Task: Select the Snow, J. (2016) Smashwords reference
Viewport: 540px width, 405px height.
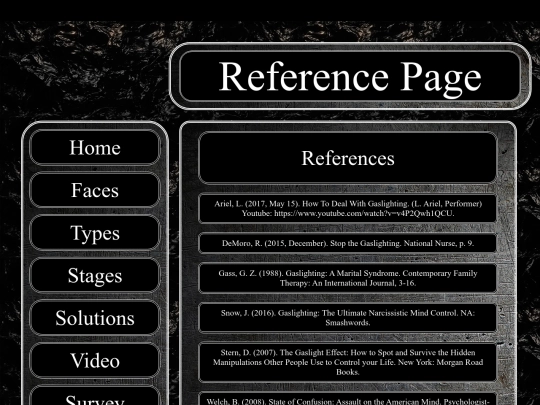Action: point(347,318)
